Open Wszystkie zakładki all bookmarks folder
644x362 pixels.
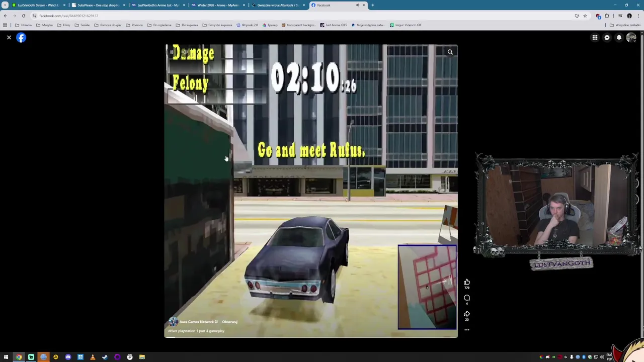[625, 25]
